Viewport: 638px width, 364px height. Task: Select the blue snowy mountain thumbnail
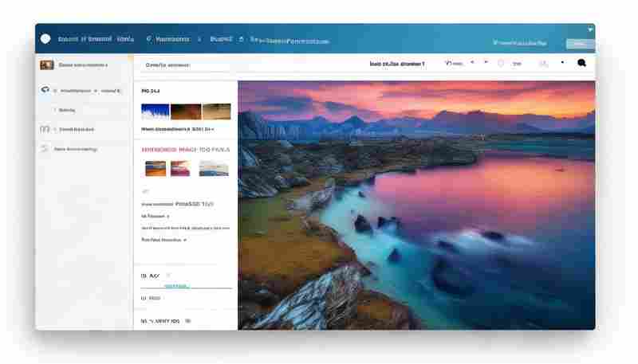coord(155,112)
